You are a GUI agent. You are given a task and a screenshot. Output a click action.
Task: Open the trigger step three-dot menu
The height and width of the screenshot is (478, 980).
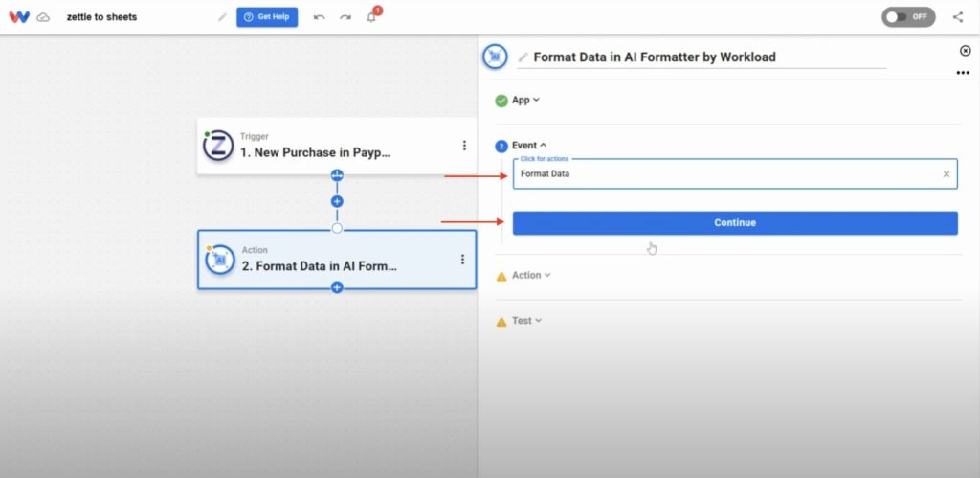(x=464, y=146)
